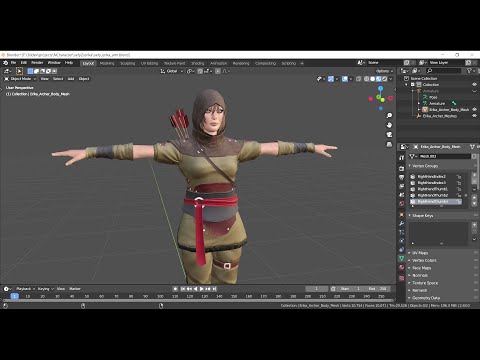Move vertex group up arrow
The height and width of the screenshot is (360, 480).
[474, 197]
